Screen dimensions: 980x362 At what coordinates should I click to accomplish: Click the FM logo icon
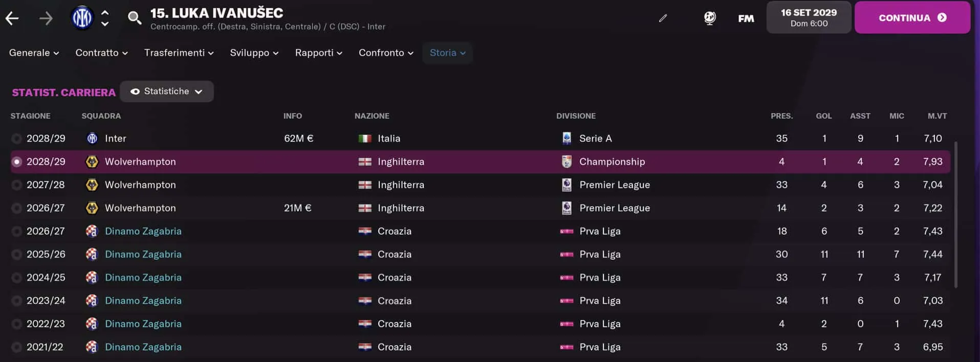746,18
